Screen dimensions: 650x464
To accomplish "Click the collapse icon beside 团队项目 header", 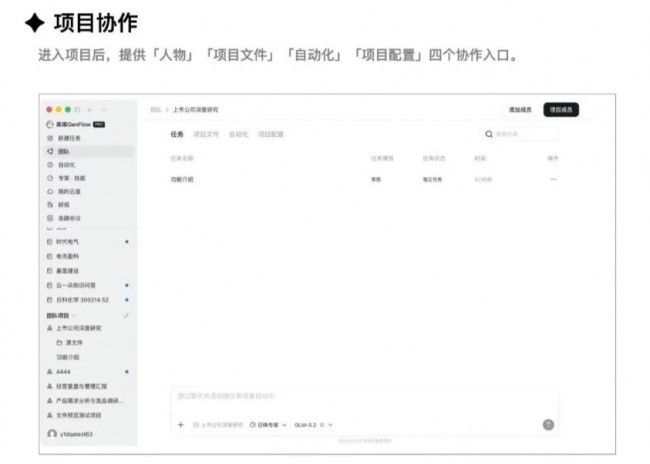I will pos(126,316).
